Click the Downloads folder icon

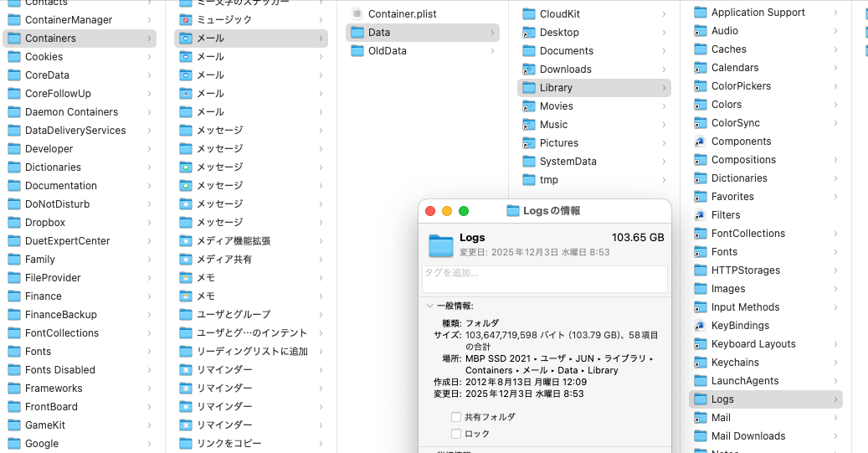pos(529,69)
